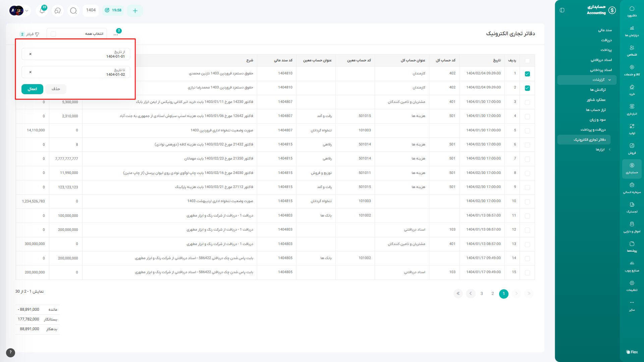Expand the user avatar dropdown arrow
The width and height of the screenshot is (644, 362).
pos(27,11)
